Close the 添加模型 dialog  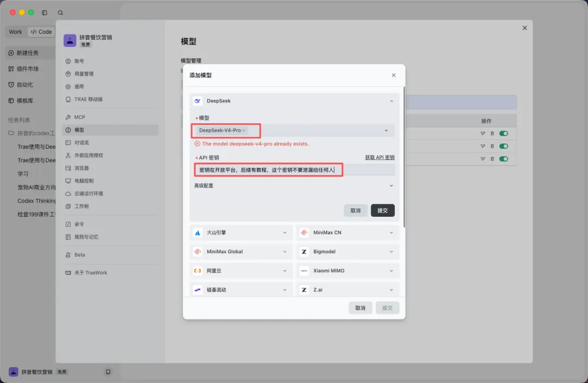pyautogui.click(x=394, y=75)
